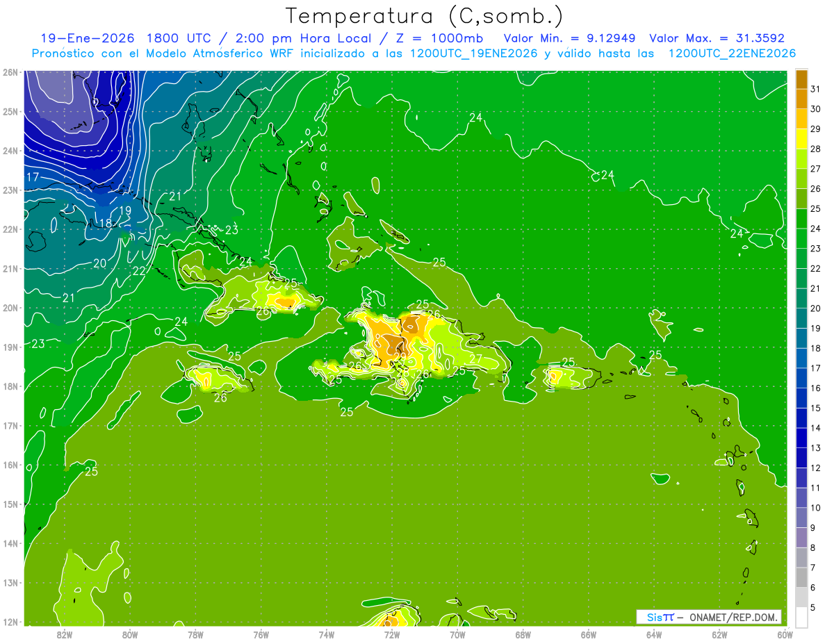
Task: Click the '82W' longitude axis label
Action: click(65, 634)
